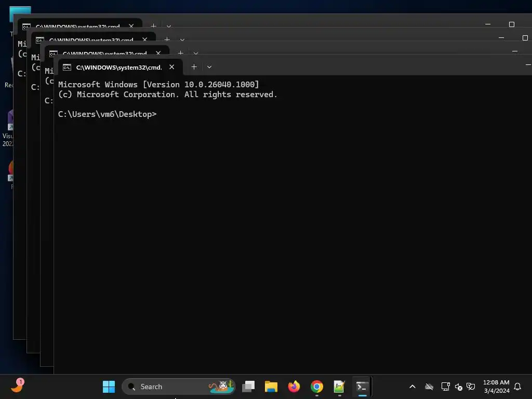Close the tab of the rearmost terminal window
This screenshot has width=532, height=399.
point(131,26)
